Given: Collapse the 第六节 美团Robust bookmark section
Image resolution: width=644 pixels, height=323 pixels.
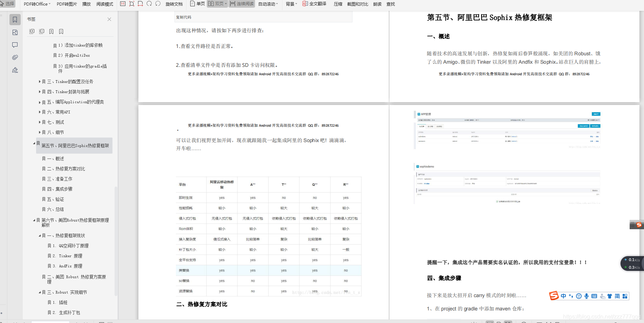Looking at the screenshot, I should pyautogui.click(x=34, y=220).
